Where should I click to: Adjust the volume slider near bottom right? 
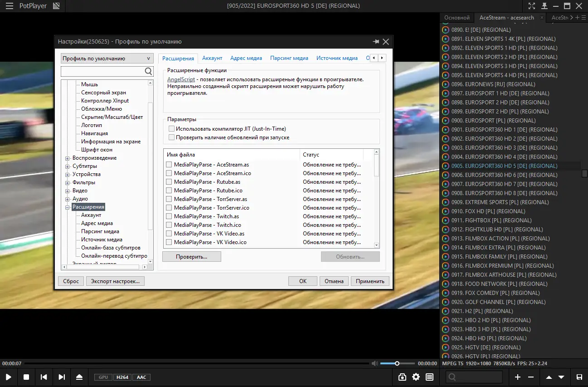[397, 363]
